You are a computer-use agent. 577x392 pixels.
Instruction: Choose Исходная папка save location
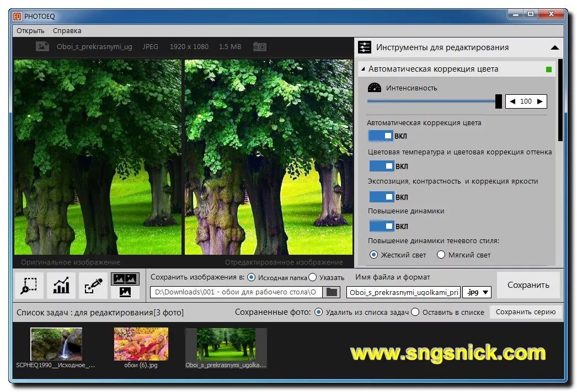point(251,277)
